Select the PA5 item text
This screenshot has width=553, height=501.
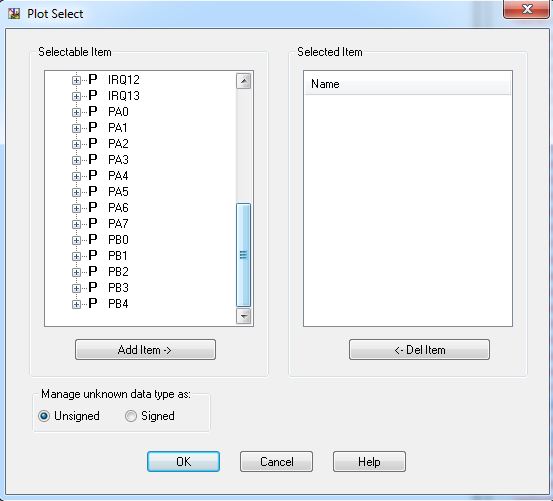118,192
